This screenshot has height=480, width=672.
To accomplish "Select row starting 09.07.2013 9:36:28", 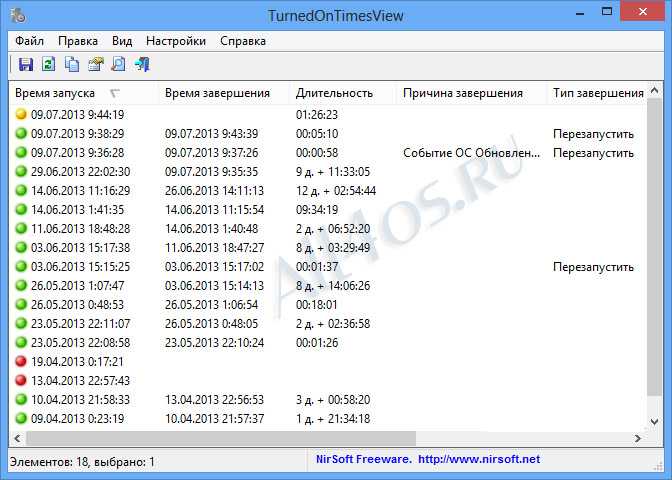I will [x=328, y=153].
